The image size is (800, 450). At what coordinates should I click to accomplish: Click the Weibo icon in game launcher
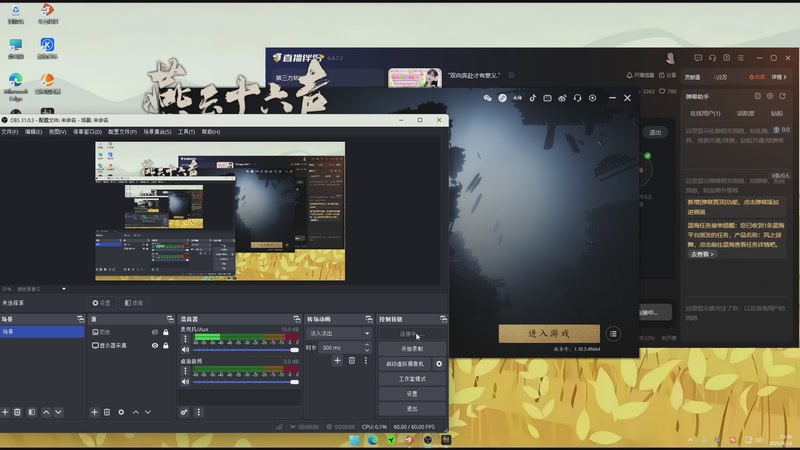562,98
